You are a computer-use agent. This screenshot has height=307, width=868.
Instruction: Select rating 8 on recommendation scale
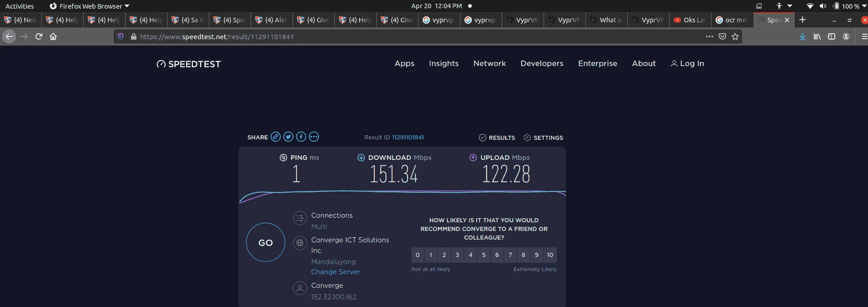(x=524, y=255)
